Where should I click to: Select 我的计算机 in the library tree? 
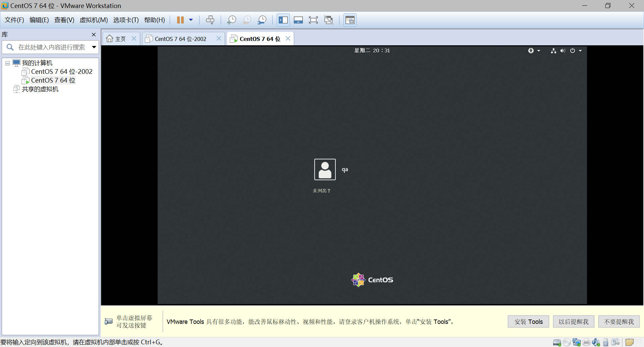click(x=37, y=63)
